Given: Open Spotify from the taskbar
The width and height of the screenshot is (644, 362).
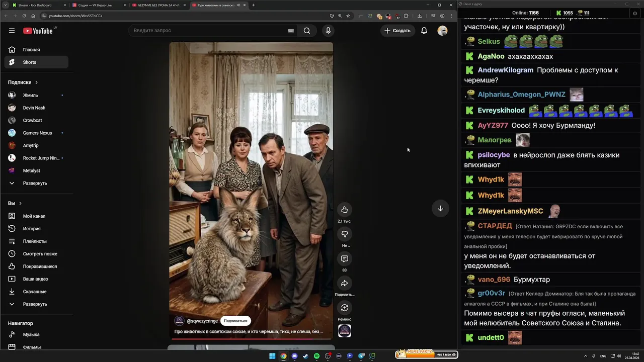Looking at the screenshot, I should point(316,356).
